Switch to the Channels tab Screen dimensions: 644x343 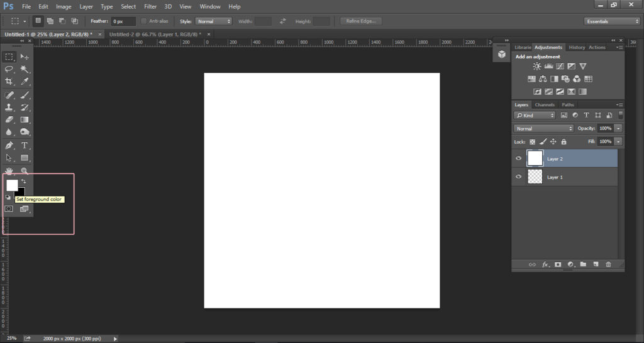click(545, 105)
